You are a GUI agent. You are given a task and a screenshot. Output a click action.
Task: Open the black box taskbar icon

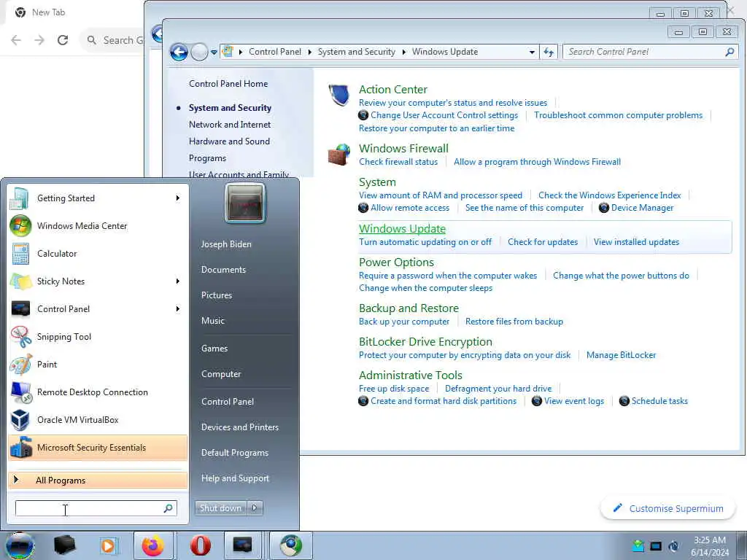[x=65, y=545]
